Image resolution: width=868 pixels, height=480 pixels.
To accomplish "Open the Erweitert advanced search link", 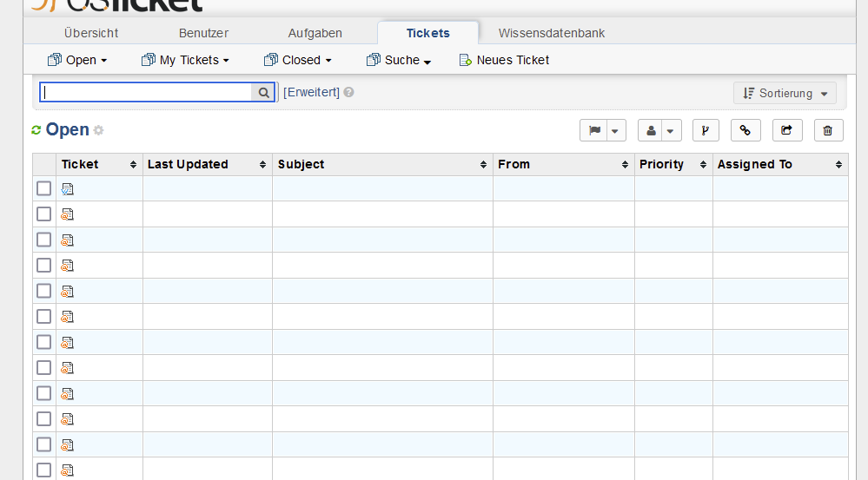I will click(311, 92).
